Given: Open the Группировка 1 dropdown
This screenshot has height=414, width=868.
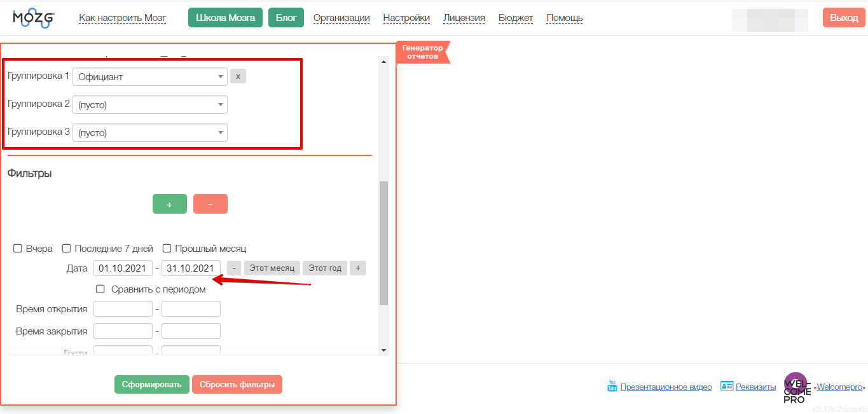Looking at the screenshot, I should [x=150, y=76].
